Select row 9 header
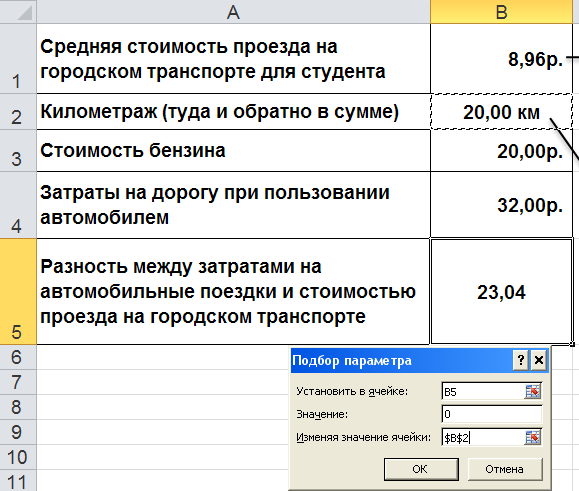Image resolution: width=579 pixels, height=491 pixels. (x=18, y=432)
